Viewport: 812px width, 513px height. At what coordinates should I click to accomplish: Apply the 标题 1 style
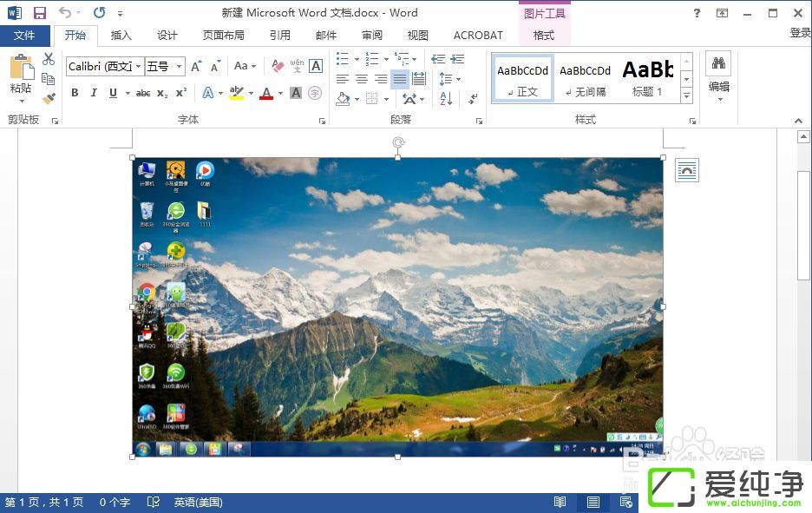pos(648,78)
